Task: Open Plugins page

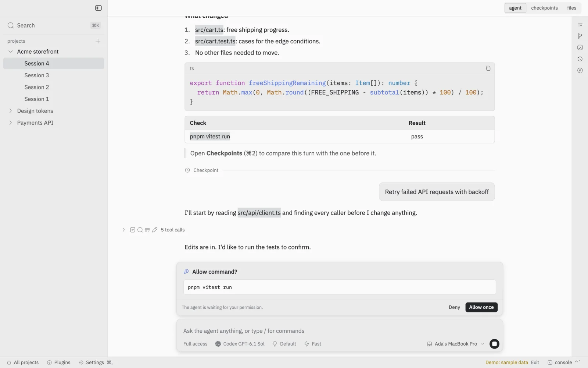Action: [58, 362]
